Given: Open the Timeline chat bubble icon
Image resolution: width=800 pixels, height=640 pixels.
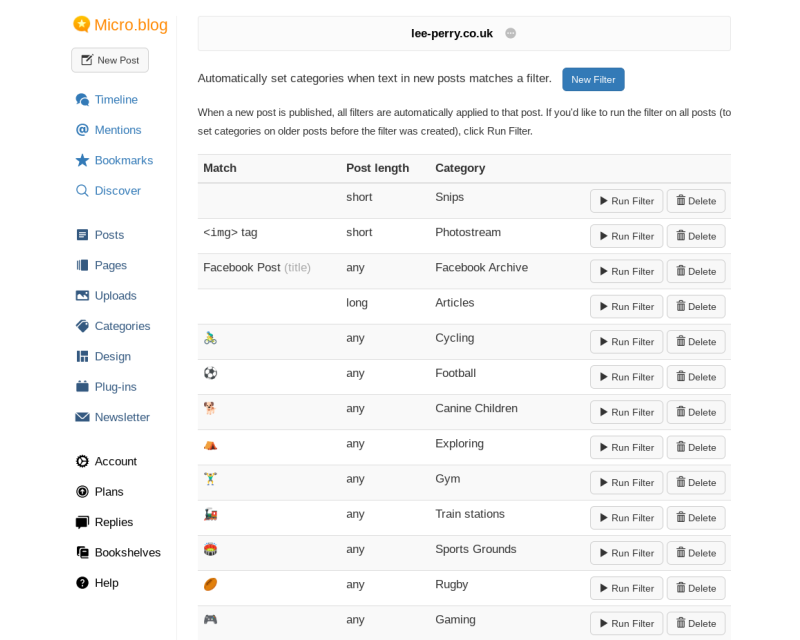Looking at the screenshot, I should click(x=82, y=100).
